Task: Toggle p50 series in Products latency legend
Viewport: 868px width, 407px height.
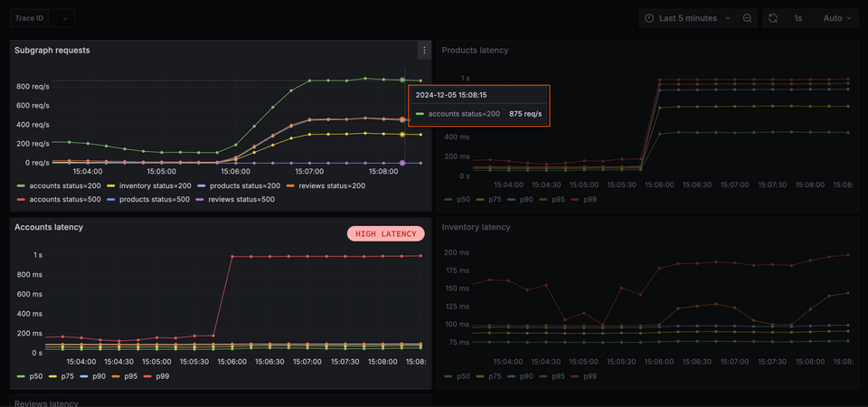Action: click(457, 199)
